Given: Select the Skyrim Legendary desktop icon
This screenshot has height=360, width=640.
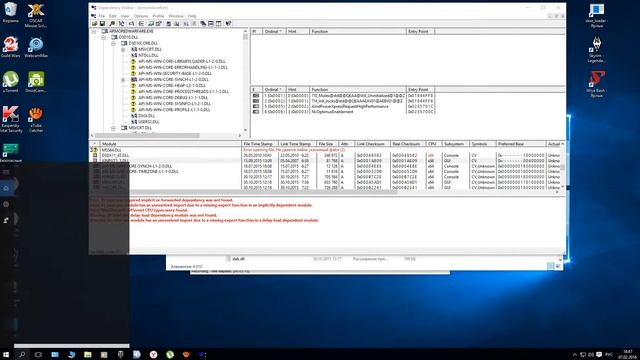Looking at the screenshot, I should point(596,50).
